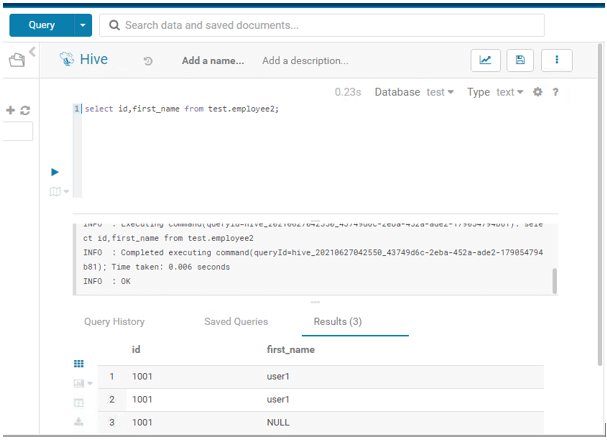607x441 pixels.
Task: Open the Database test dropdown
Action: point(440,92)
